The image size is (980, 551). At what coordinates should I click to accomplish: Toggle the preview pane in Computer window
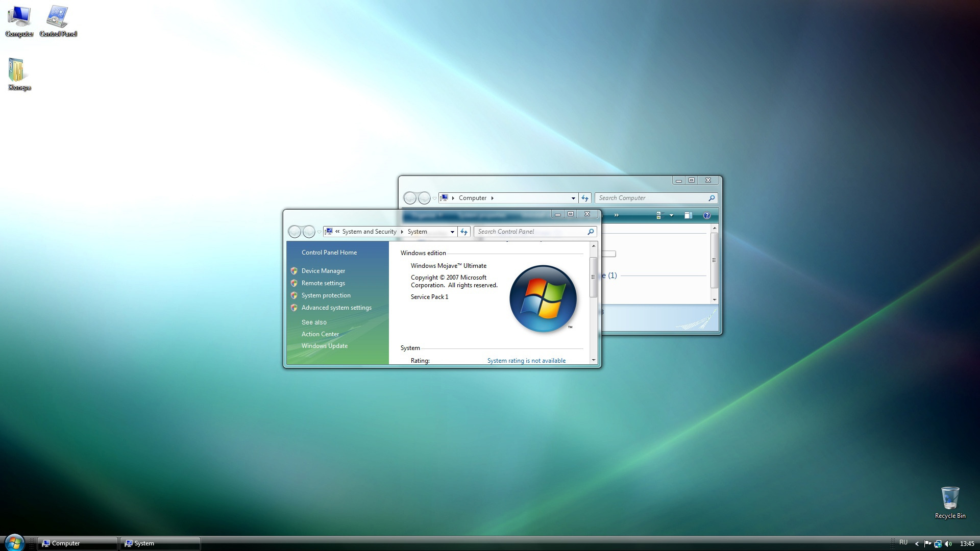(x=688, y=215)
